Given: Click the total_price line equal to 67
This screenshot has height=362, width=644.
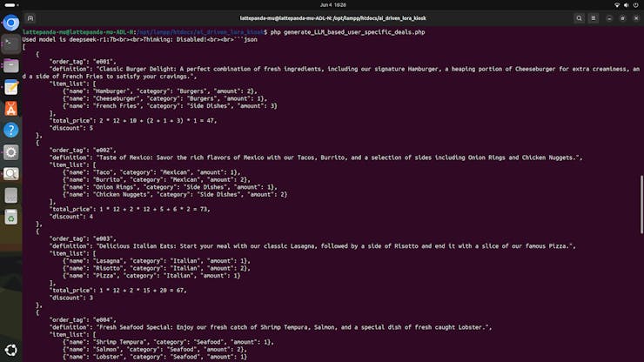Looking at the screenshot, I should tap(117, 291).
